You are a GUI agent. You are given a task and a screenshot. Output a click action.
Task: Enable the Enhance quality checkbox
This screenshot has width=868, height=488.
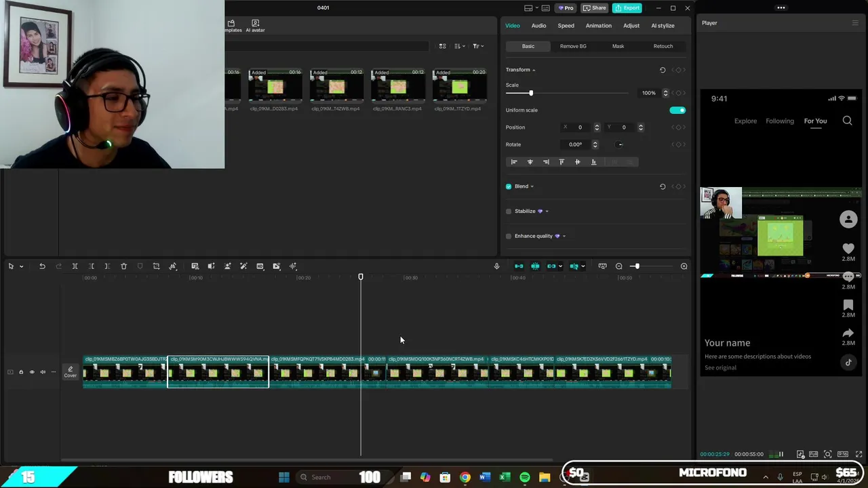point(509,236)
